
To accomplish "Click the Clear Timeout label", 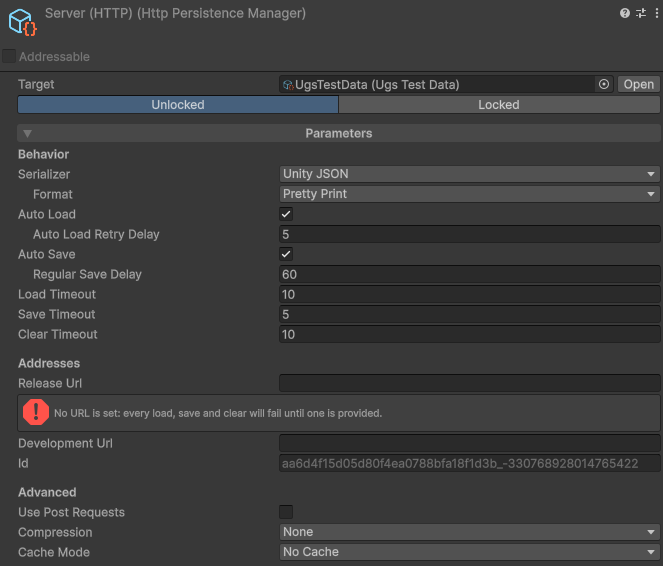I will (58, 334).
